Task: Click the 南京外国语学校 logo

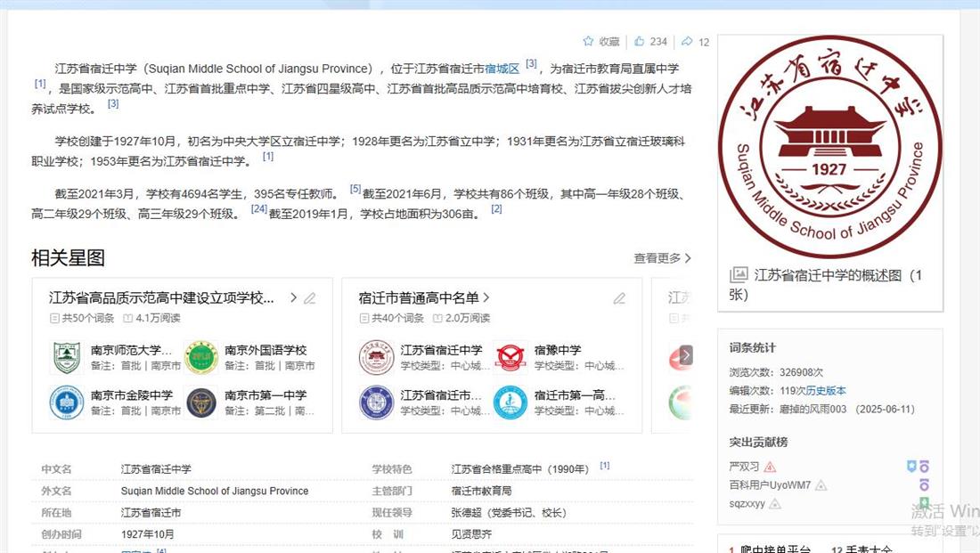Action: coord(201,357)
